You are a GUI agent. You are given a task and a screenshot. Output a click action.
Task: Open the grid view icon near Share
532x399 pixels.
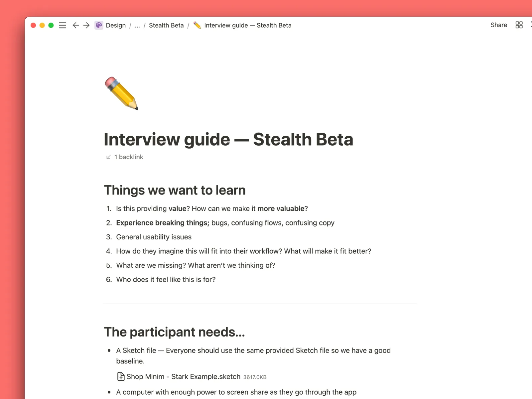pos(519,25)
